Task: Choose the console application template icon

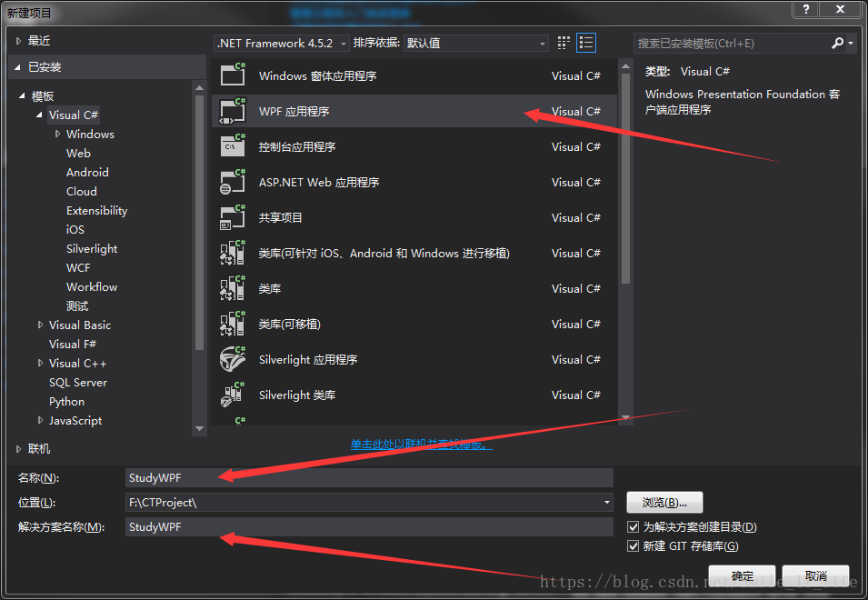Action: 233,145
